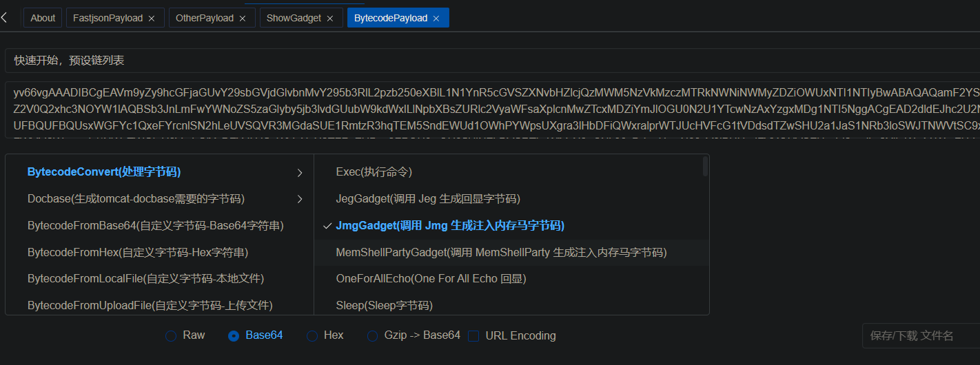Click the back arrow left of tabs
Screen dimensions: 980x365
coord(4,18)
